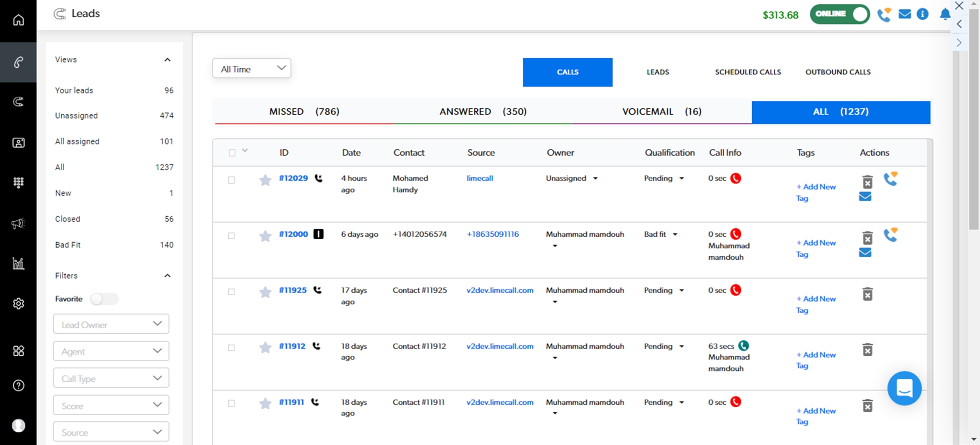Click the dial pad icon in the sidebar
This screenshot has width=980, height=445.
pyautogui.click(x=18, y=183)
